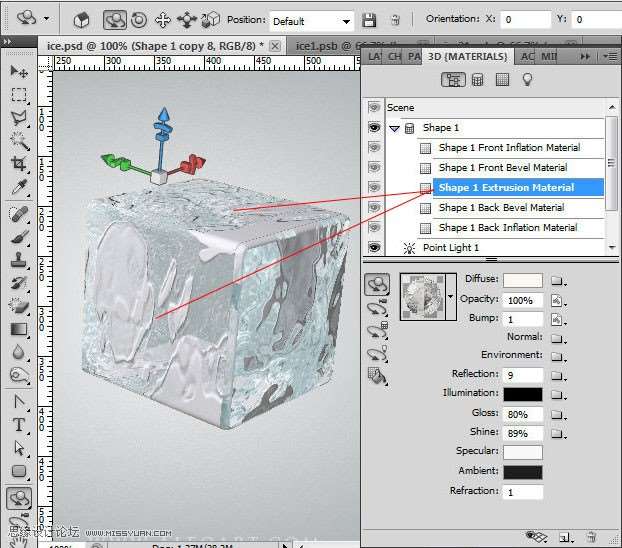
Task: Click the 3D paint bucket material tool
Action: (x=377, y=376)
